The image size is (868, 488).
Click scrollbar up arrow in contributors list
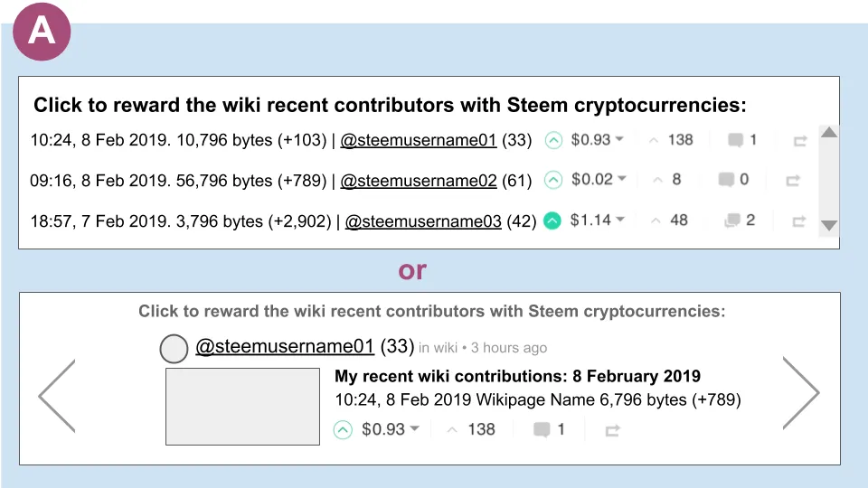[x=829, y=132]
